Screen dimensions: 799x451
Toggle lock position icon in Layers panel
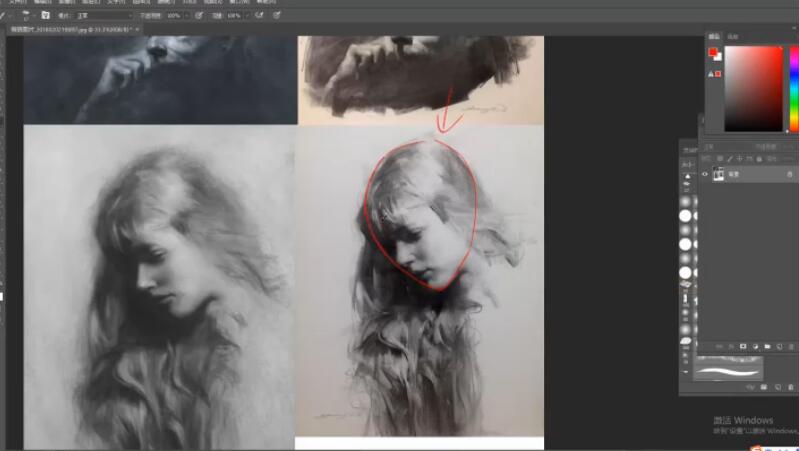[739, 159]
